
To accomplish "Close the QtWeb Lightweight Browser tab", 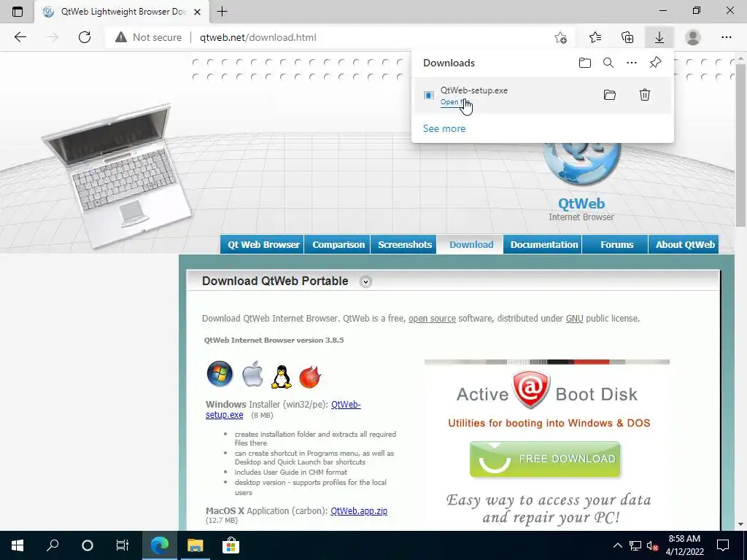I will click(x=197, y=12).
